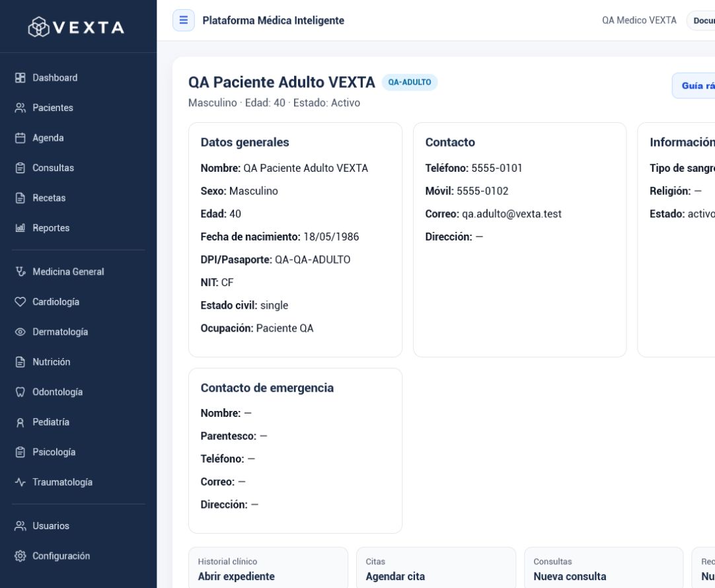Open Cardiología via the heart icon
This screenshot has height=588, width=715.
pos(20,302)
